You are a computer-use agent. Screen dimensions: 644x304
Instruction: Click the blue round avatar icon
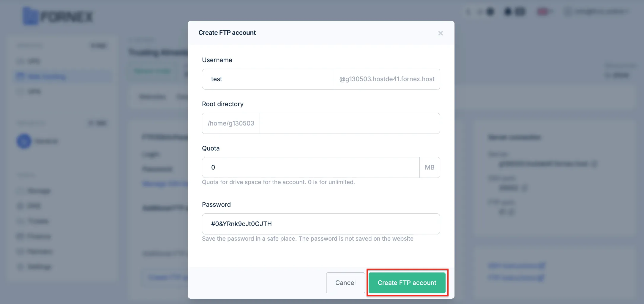pyautogui.click(x=24, y=141)
